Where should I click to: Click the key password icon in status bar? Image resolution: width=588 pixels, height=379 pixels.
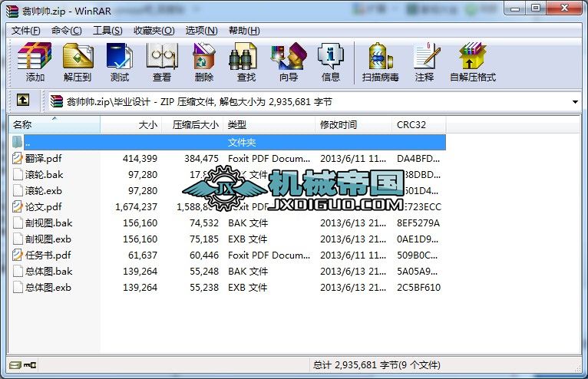[30, 364]
